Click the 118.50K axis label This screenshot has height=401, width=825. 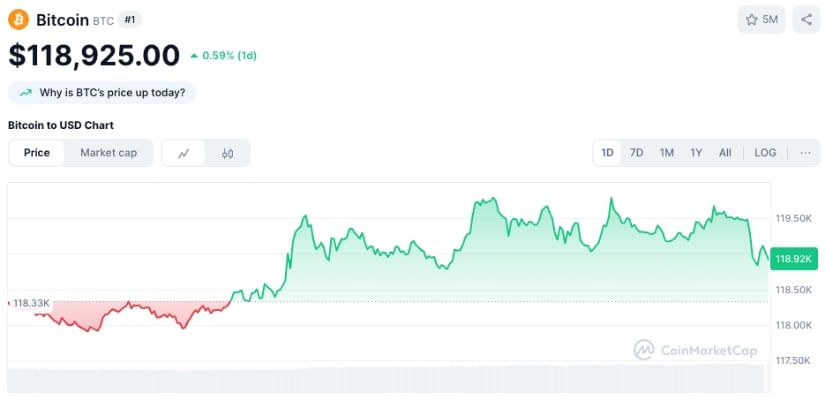click(793, 290)
